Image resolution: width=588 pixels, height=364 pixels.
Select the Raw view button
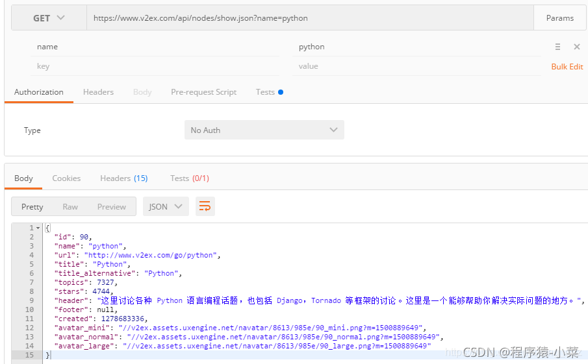70,207
